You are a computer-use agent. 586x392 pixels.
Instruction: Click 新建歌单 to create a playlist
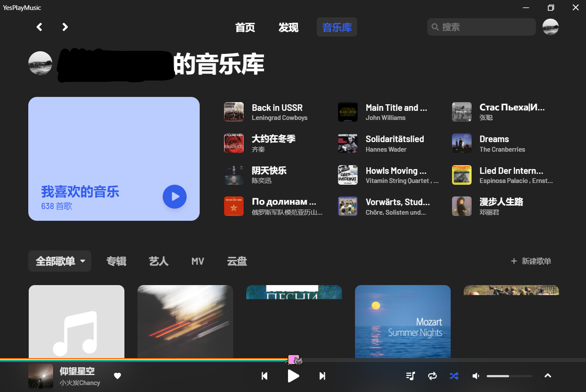point(531,261)
